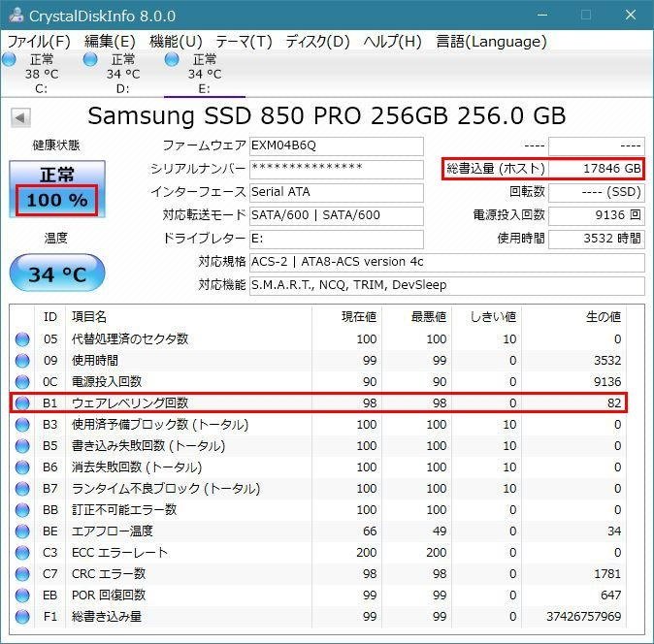Viewport: 654px width, 644px height.
Task: Select row name エアフロー温度
Action: [x=113, y=531]
